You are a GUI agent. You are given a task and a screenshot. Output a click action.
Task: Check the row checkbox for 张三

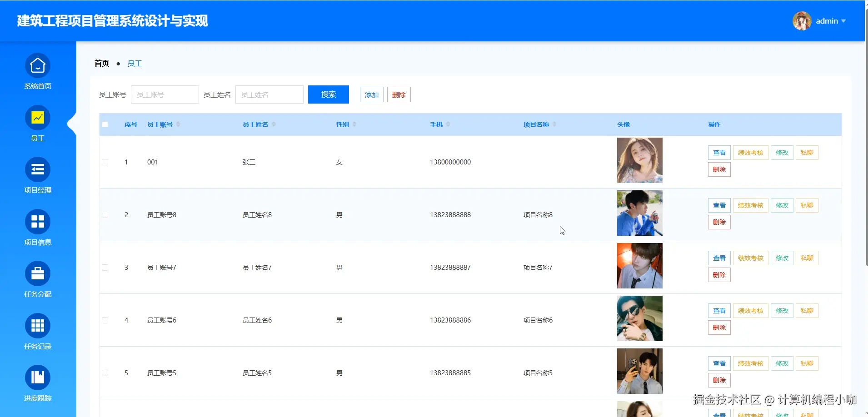coord(105,162)
